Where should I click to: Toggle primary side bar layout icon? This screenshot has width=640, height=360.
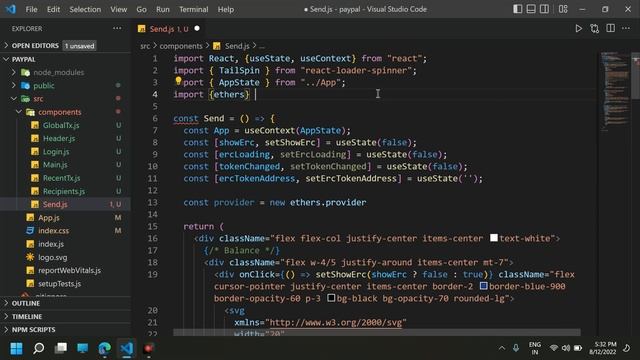click(x=517, y=9)
